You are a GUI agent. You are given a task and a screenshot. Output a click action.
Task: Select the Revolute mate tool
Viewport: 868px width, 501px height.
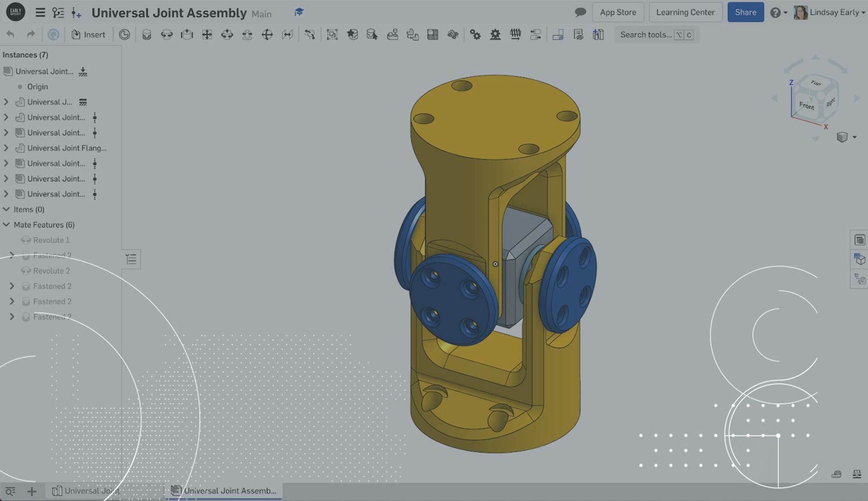coord(167,35)
